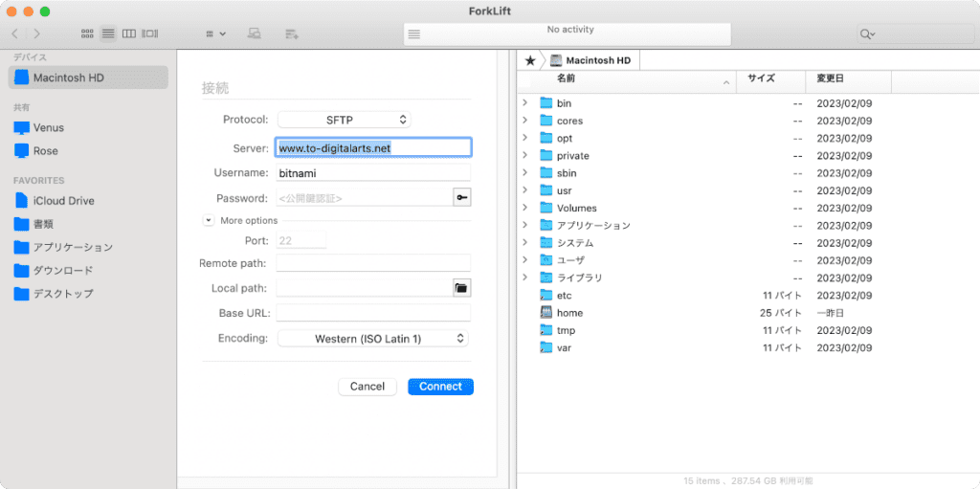
Task: Select the usr folder icon
Action: click(x=546, y=190)
